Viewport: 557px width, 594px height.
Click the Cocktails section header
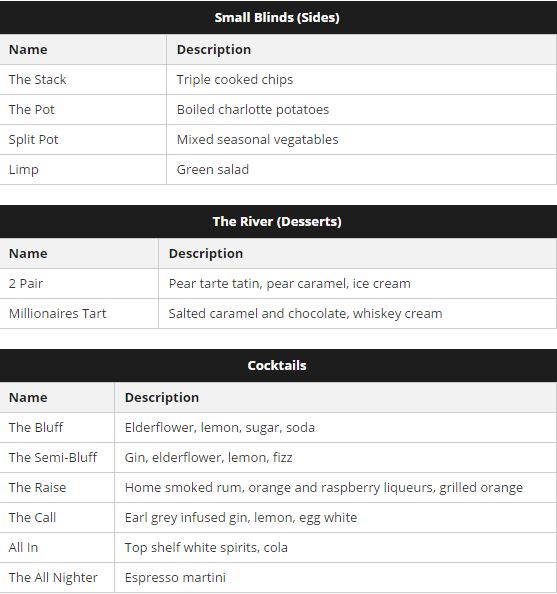tap(278, 366)
